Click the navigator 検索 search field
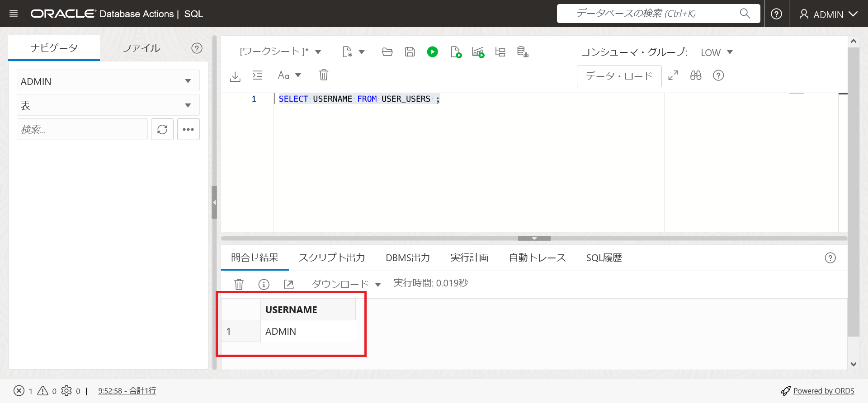868x403 pixels. tap(82, 130)
